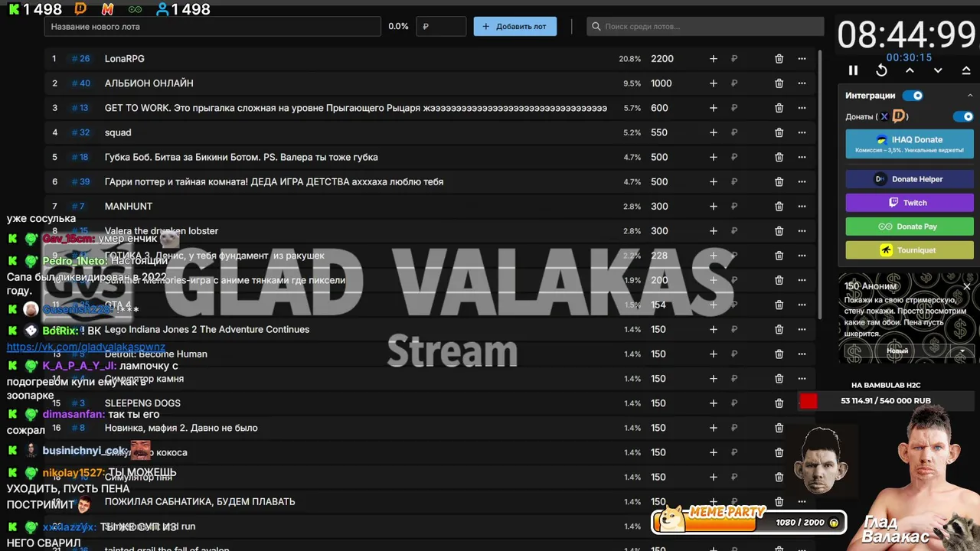Delete the Губка Боб lot
The image size is (980, 551).
(x=779, y=157)
